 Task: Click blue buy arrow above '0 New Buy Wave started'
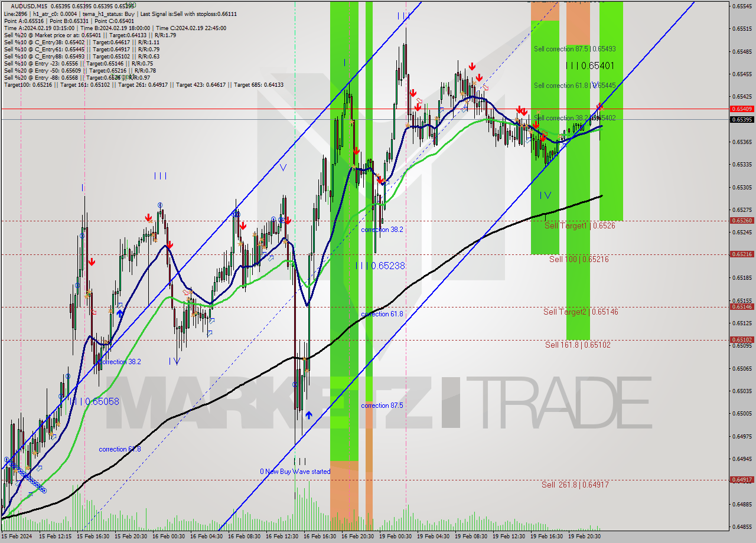coord(308,416)
